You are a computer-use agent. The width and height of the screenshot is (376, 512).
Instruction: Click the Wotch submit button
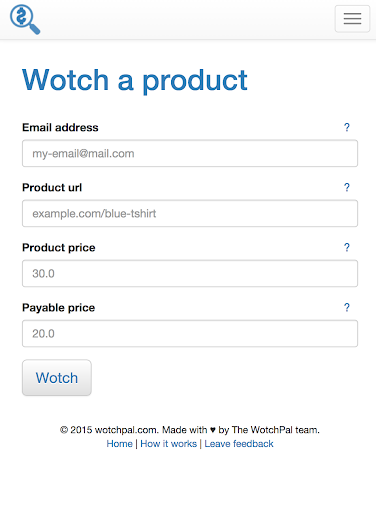(57, 378)
